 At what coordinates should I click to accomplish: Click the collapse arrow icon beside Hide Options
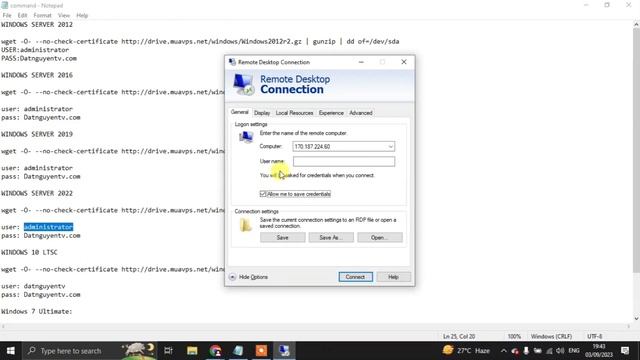click(x=232, y=277)
